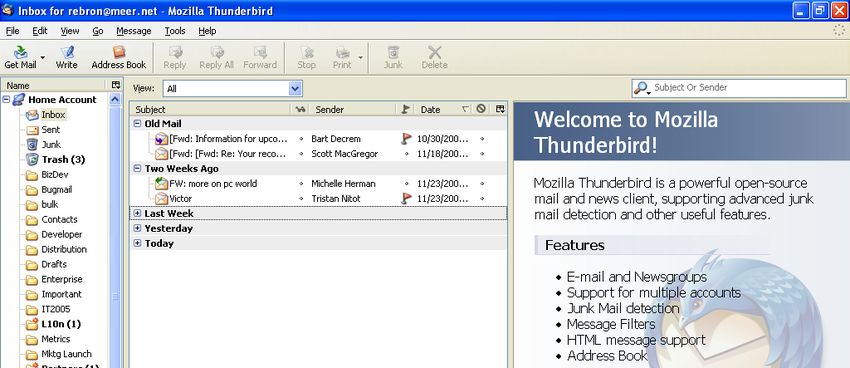Open message list column picker
850x368 pixels.
500,109
